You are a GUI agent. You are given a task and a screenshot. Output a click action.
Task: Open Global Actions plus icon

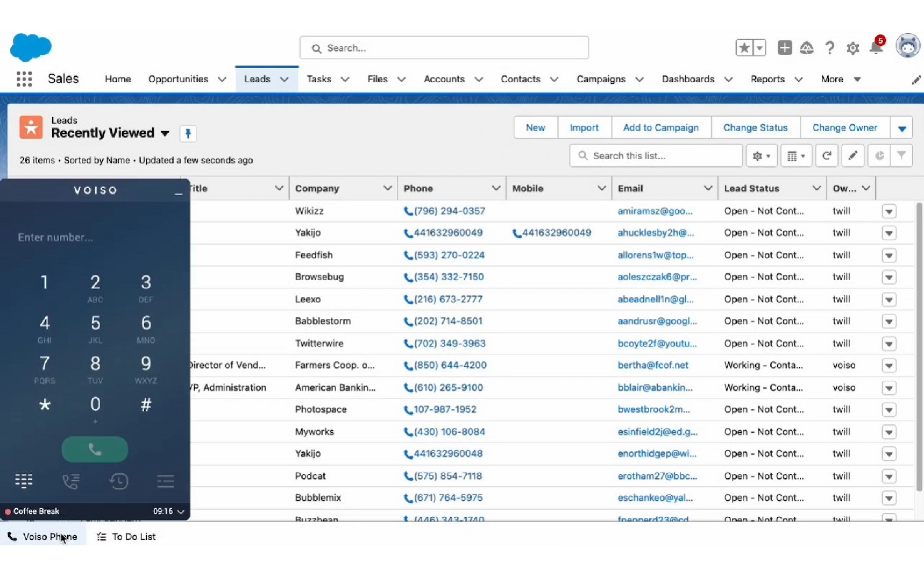point(785,48)
